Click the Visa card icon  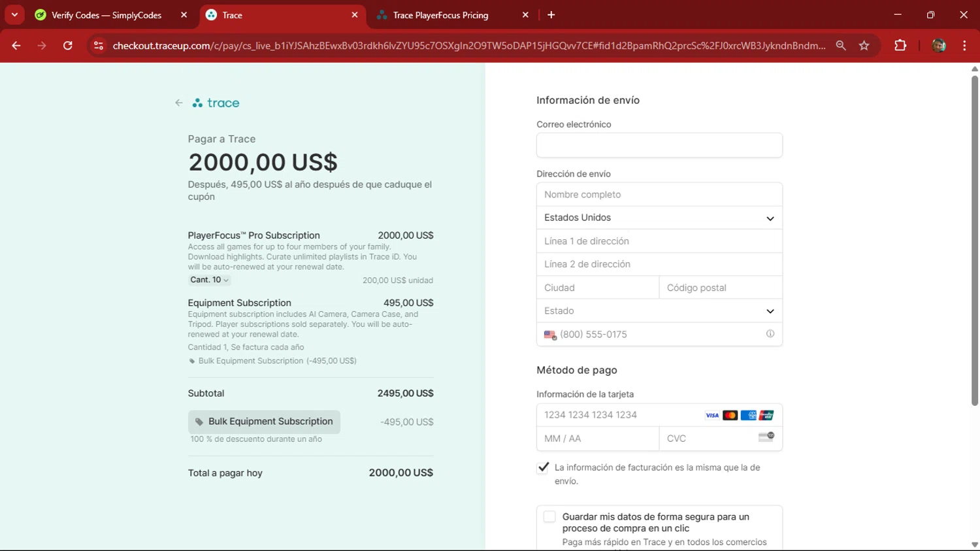(712, 415)
